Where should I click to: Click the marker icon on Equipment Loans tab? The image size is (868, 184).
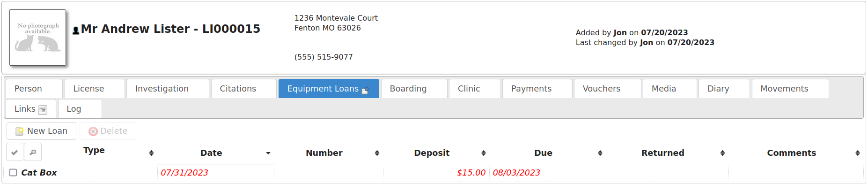[x=366, y=90]
